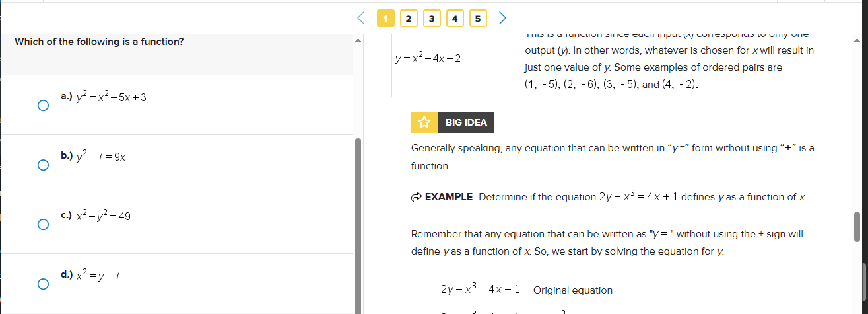Click up arrow of question panel scrollbar
Image resolution: width=868 pixels, height=314 pixels.
coord(358,42)
